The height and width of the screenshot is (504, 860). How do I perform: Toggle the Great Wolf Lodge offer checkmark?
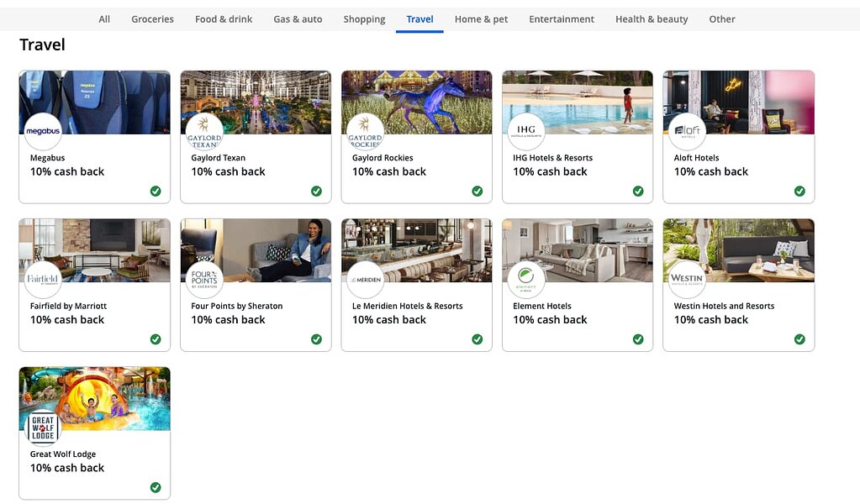pos(156,487)
